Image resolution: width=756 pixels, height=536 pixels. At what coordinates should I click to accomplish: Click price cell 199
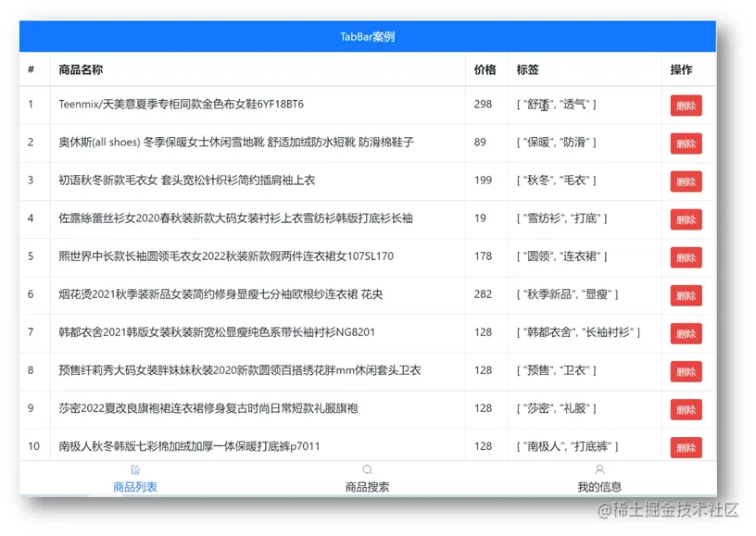(x=483, y=181)
